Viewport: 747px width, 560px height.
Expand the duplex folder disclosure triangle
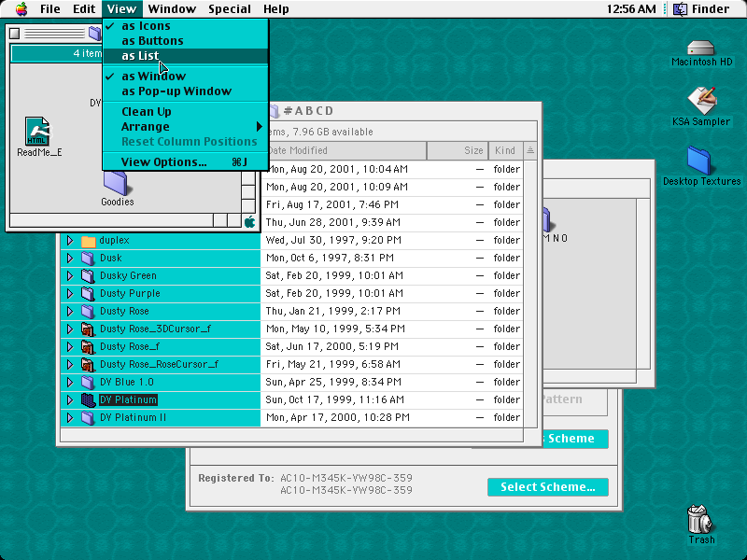[x=70, y=241]
